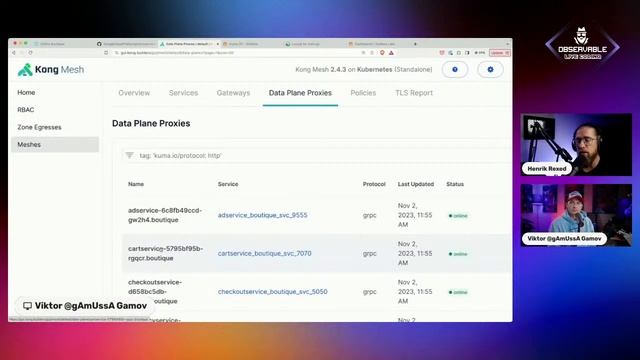Switch to the Overview tab
Image resolution: width=640 pixels, height=360 pixels.
pyautogui.click(x=134, y=93)
